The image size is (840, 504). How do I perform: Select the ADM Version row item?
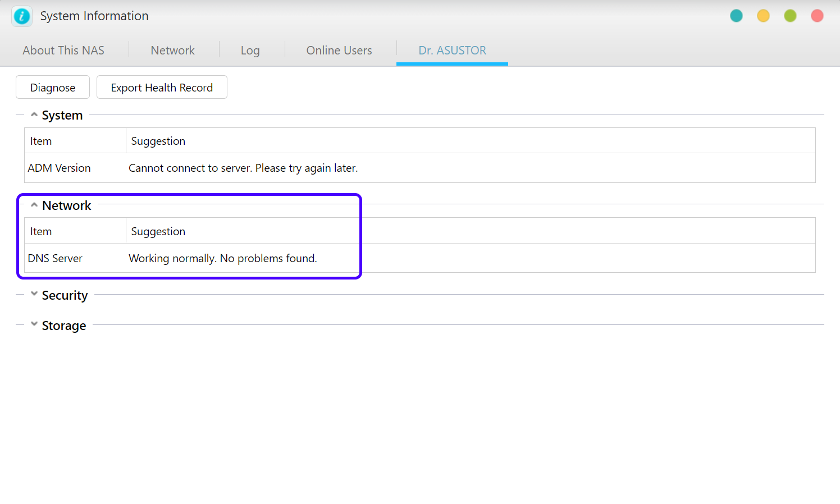[59, 168]
